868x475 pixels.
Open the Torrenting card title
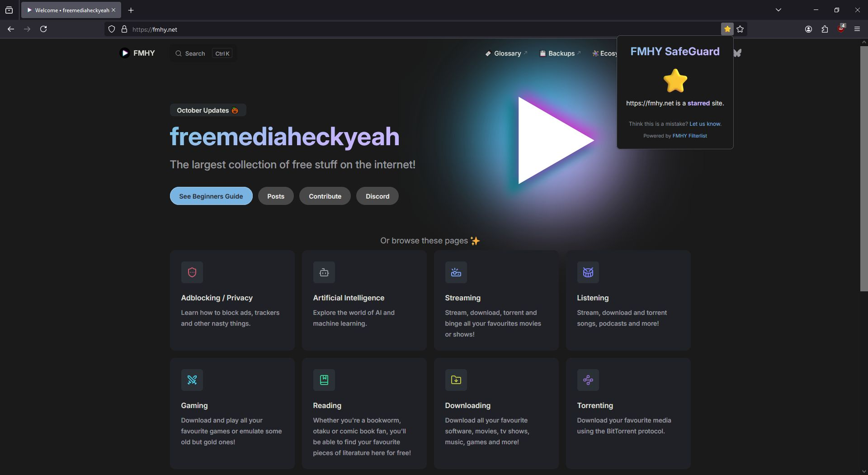pos(595,405)
